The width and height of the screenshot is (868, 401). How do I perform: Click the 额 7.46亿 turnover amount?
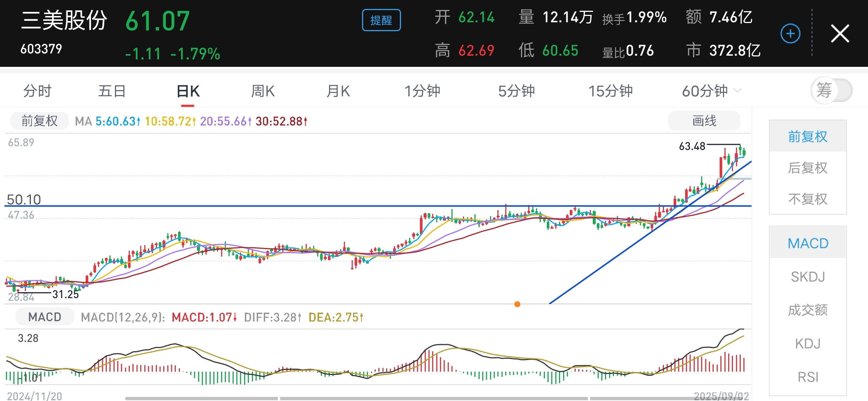click(x=719, y=17)
